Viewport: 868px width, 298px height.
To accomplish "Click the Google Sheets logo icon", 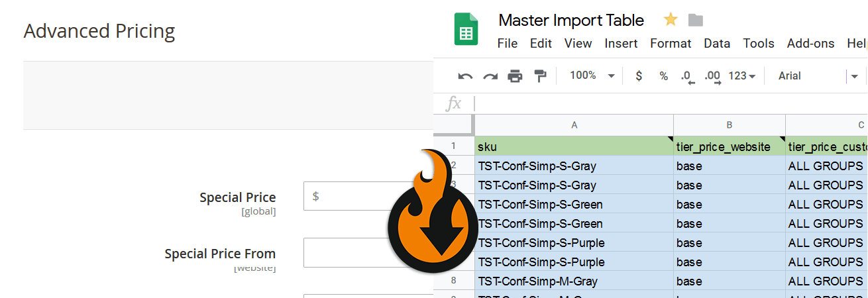I will tap(466, 29).
